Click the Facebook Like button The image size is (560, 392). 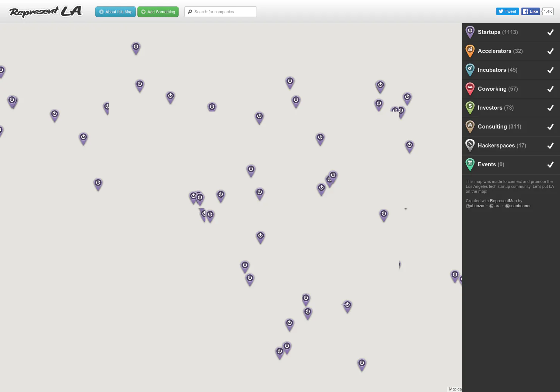point(530,11)
